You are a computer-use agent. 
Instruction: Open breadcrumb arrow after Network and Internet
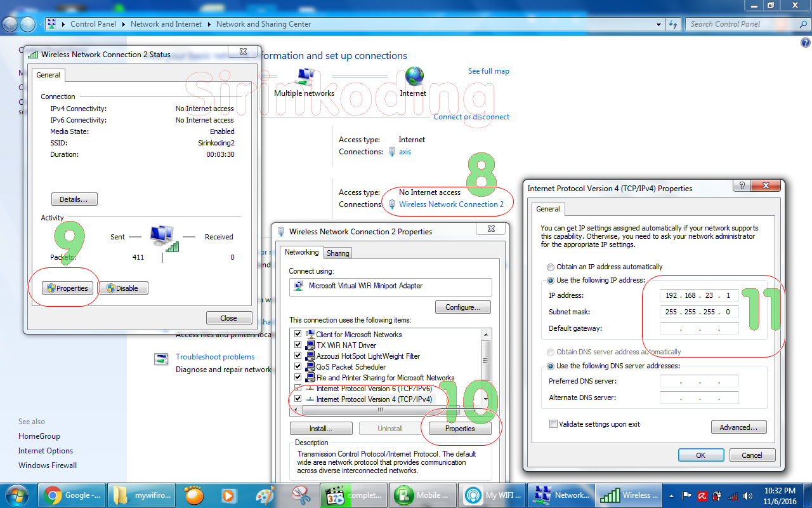[x=209, y=24]
